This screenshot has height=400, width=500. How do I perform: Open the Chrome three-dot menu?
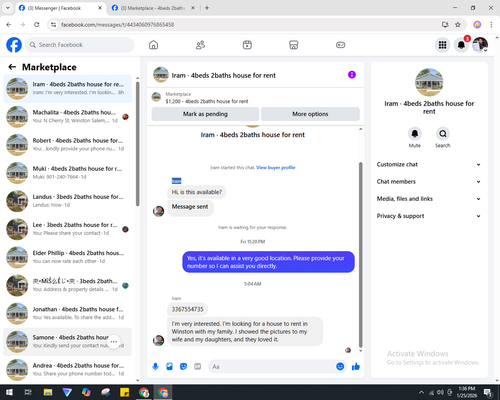(491, 24)
